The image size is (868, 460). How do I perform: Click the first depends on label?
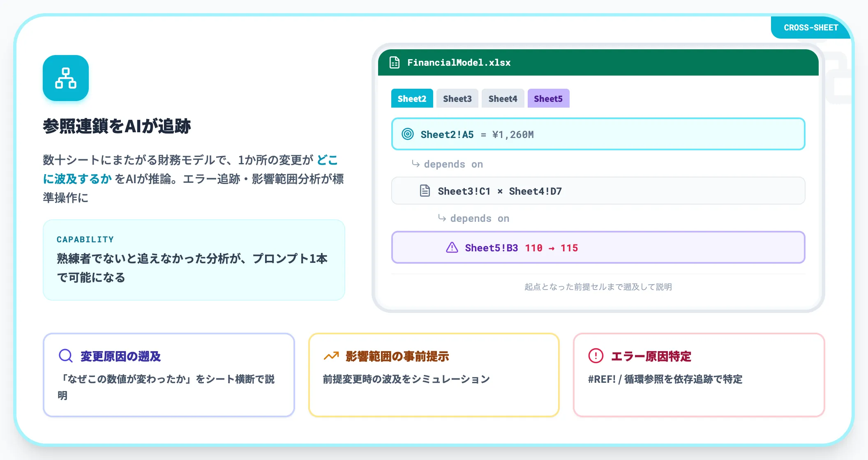click(453, 164)
